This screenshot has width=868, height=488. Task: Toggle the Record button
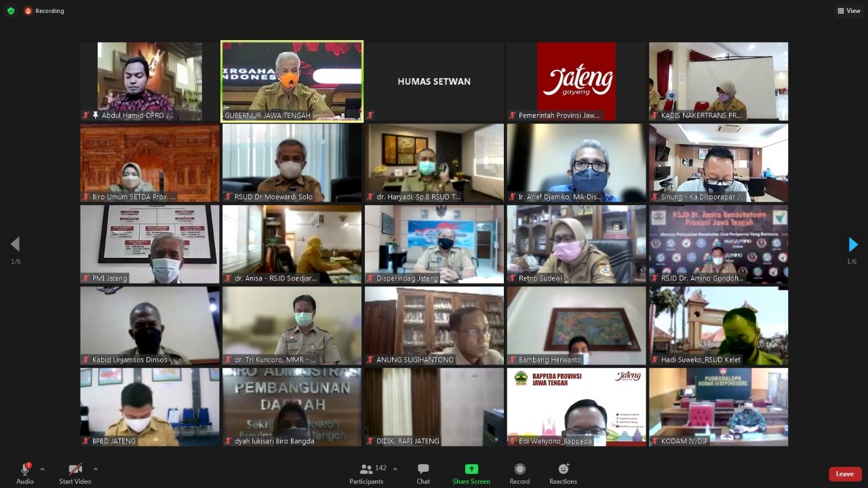click(519, 473)
